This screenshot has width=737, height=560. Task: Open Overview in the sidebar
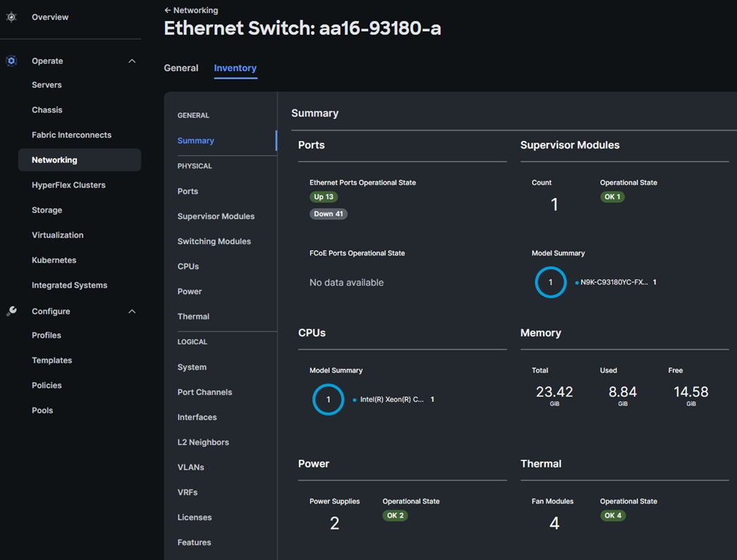point(50,17)
